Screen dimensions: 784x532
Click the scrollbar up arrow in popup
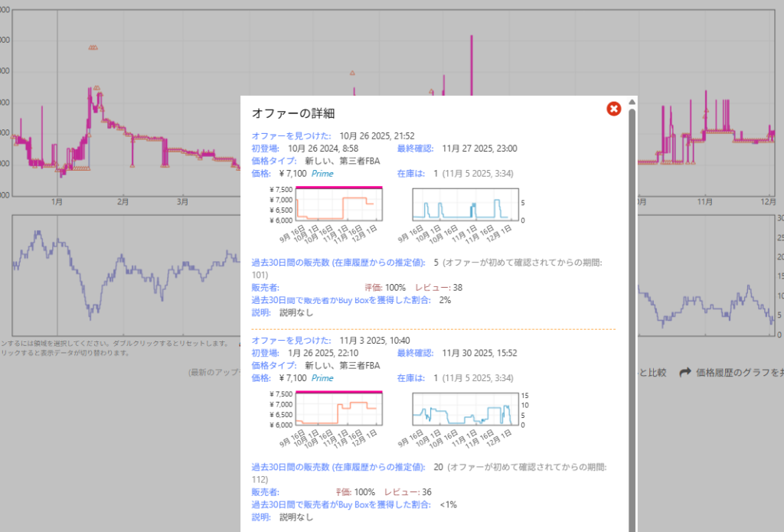(x=632, y=102)
